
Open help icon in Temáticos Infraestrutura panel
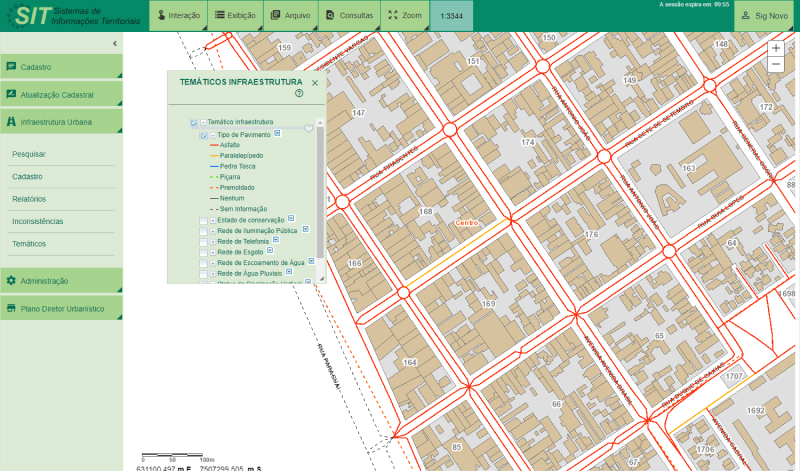[298, 93]
